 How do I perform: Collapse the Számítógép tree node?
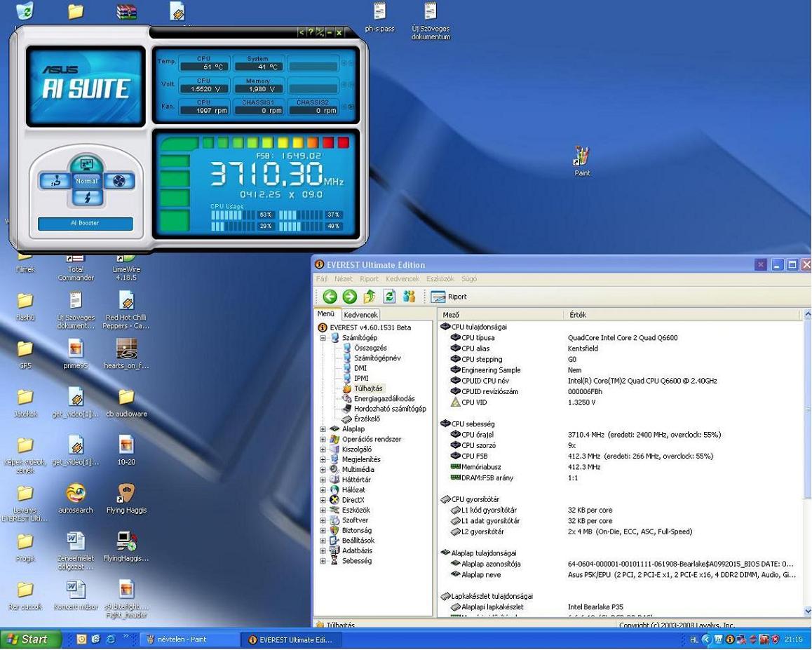tap(323, 338)
